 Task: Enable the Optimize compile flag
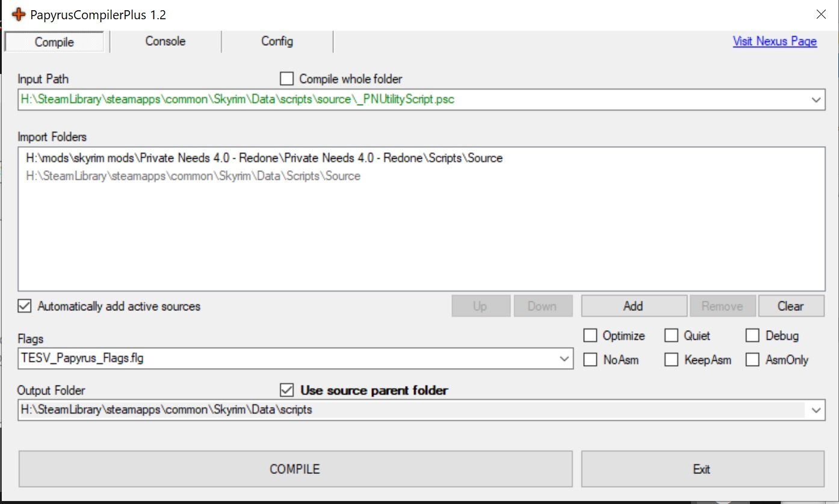tap(590, 335)
